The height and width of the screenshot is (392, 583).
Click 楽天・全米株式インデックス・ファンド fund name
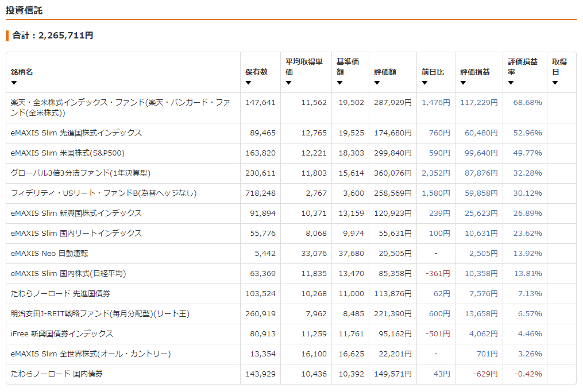[120, 107]
